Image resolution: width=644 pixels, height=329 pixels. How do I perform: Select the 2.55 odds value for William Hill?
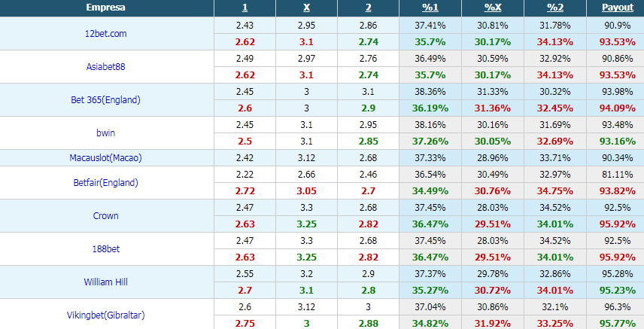point(245,274)
